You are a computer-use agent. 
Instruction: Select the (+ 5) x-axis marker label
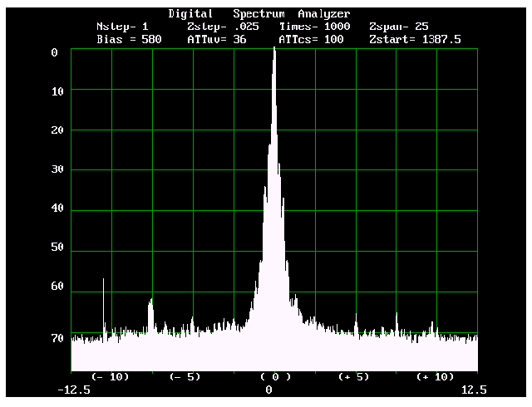click(x=353, y=376)
